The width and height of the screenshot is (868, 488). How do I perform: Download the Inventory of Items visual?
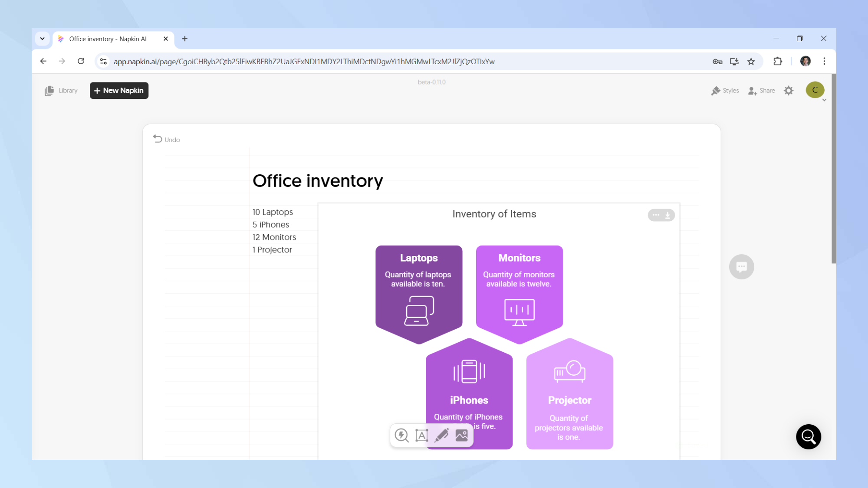(667, 215)
